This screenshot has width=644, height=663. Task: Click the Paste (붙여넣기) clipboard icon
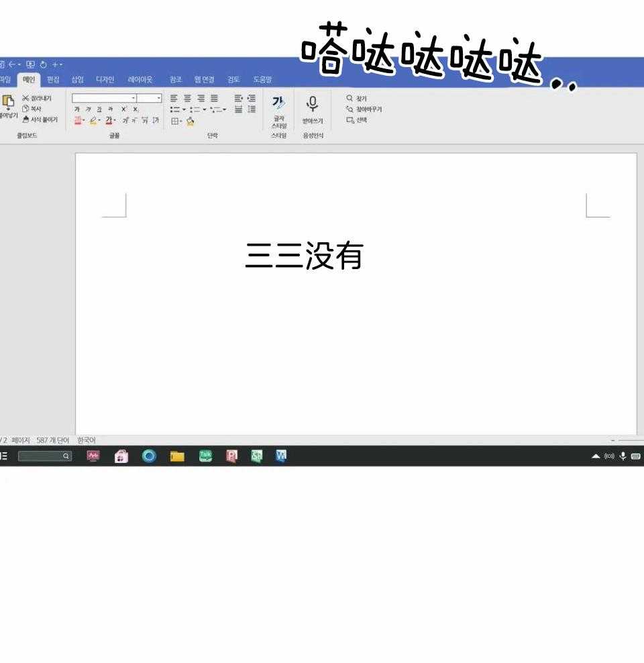[x=8, y=103]
